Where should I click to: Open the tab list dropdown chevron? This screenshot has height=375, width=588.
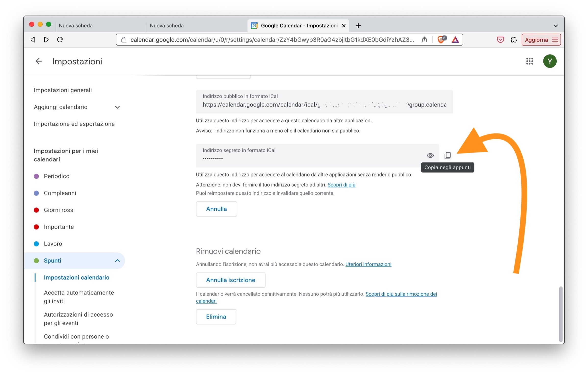[x=556, y=26]
